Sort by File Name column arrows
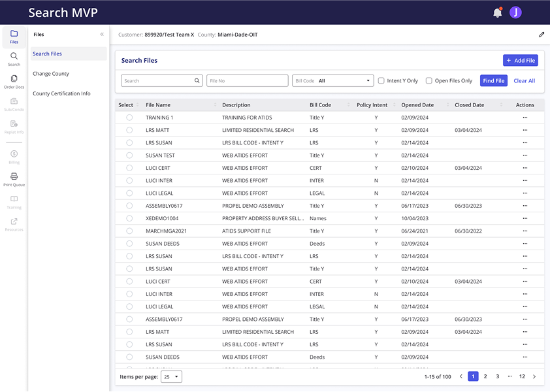The image size is (550, 392). click(215, 105)
